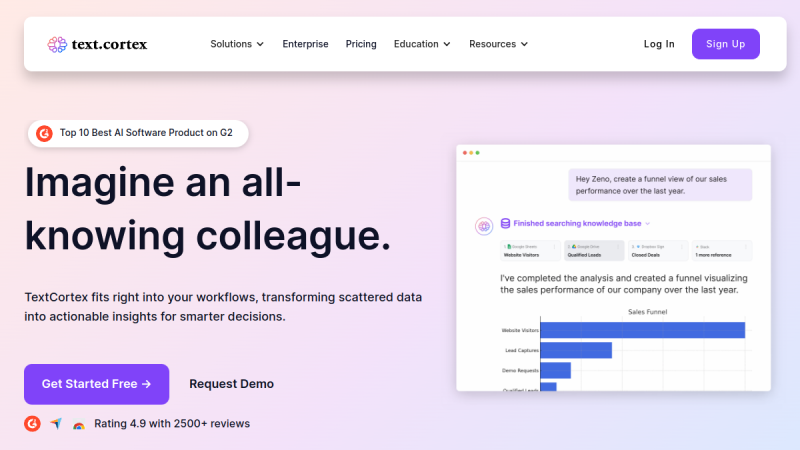This screenshot has height=450, width=800.
Task: Click the Rating 4.9 with 2500+ reviews text
Action: [172, 423]
